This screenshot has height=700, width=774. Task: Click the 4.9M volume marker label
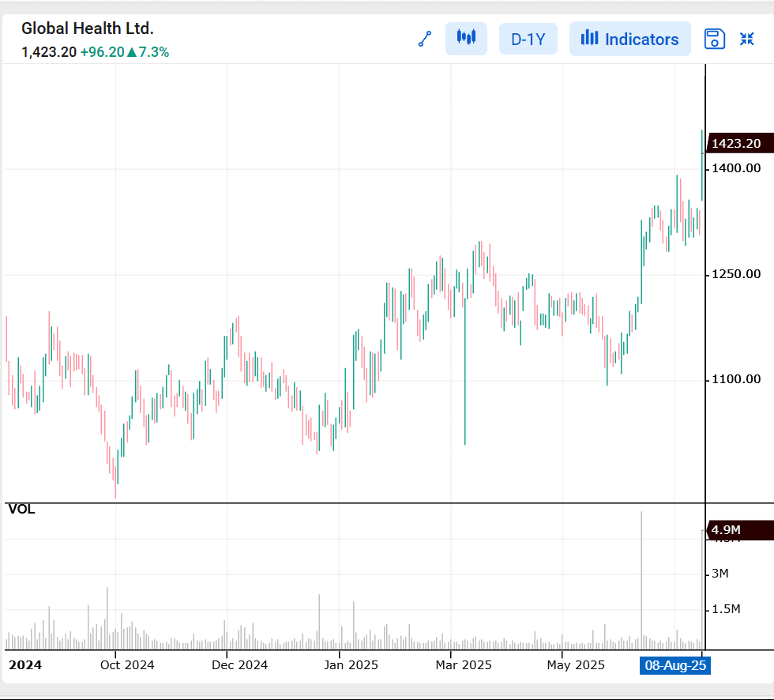[x=739, y=529]
